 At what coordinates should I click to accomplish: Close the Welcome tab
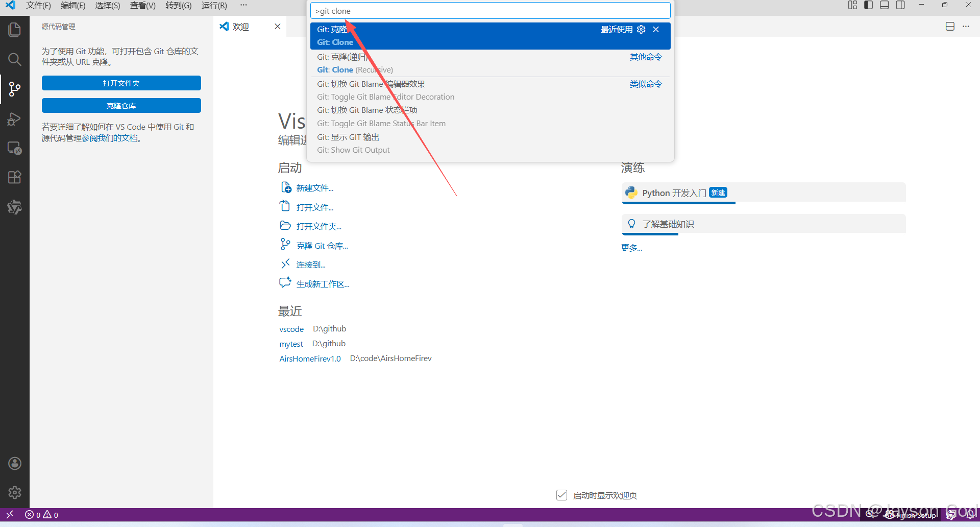pos(278,27)
